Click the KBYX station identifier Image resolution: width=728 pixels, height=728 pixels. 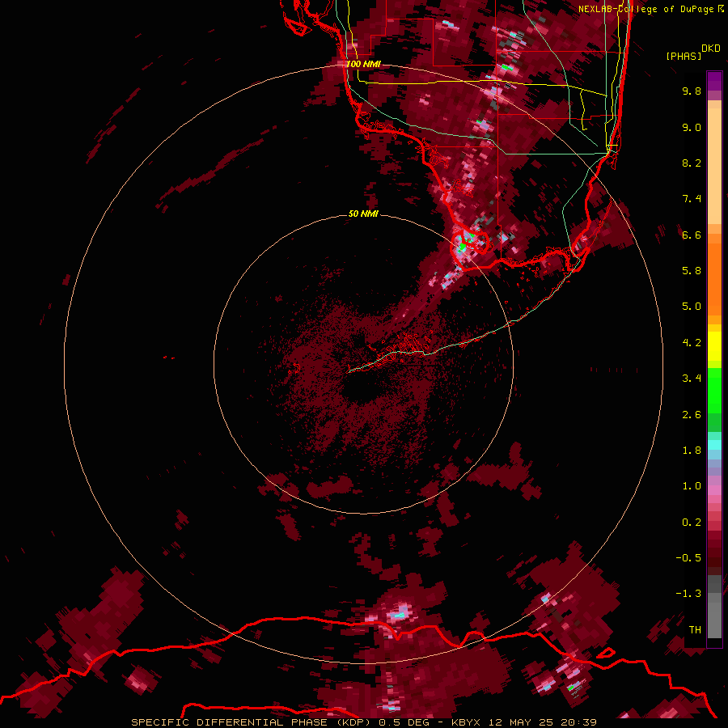coord(466,722)
